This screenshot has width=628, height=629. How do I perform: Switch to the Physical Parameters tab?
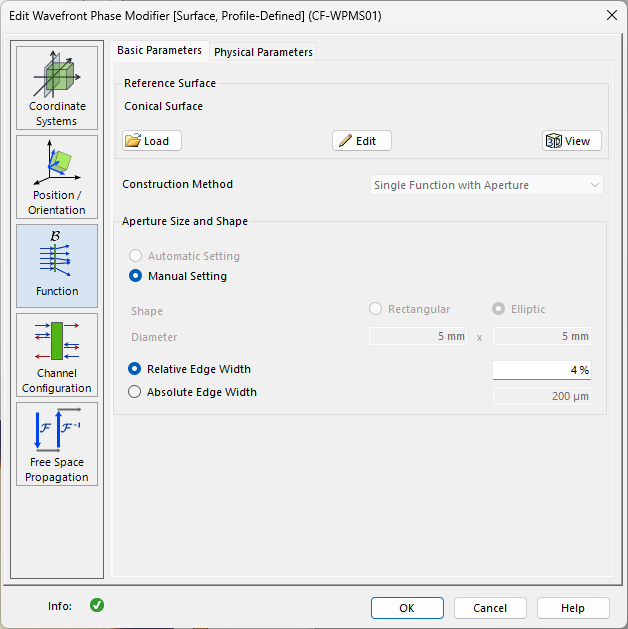(x=263, y=52)
